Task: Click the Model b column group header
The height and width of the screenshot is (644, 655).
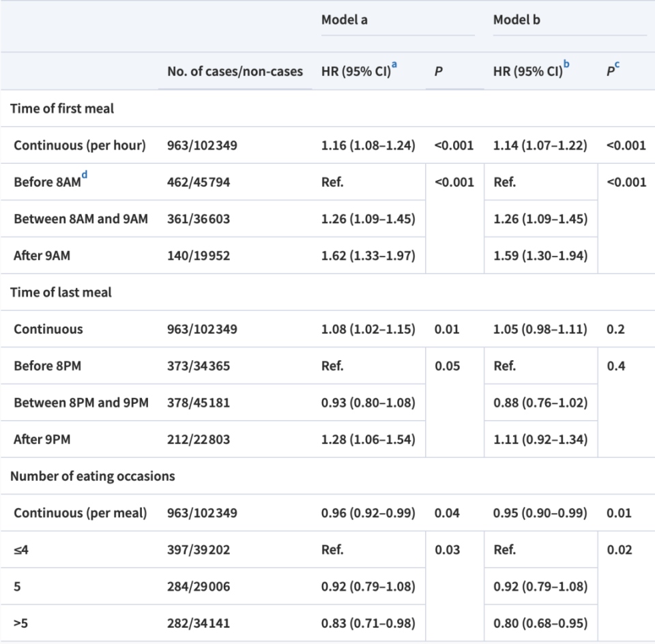Action: [x=516, y=20]
